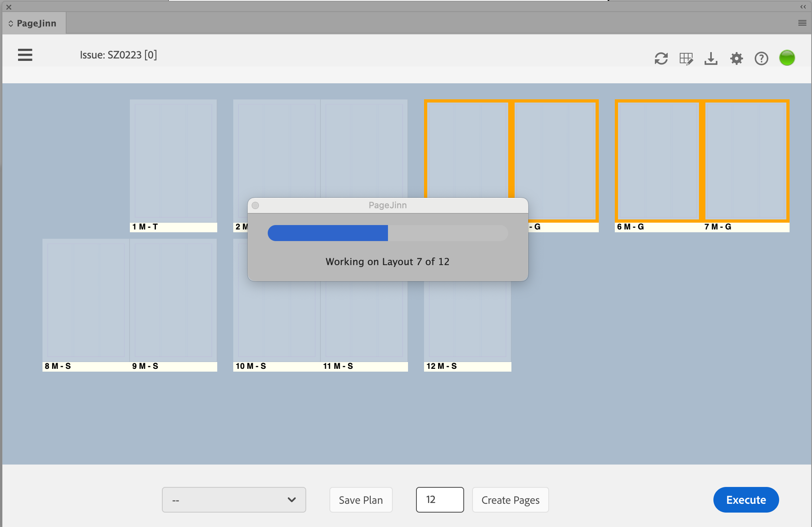The width and height of the screenshot is (812, 527).
Task: Click the green status indicator icon
Action: click(x=787, y=57)
